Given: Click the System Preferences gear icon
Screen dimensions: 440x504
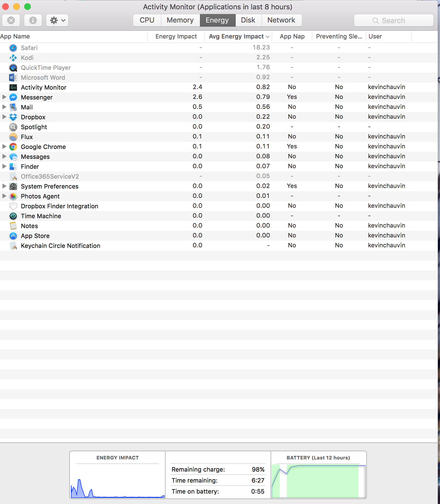Looking at the screenshot, I should [13, 186].
